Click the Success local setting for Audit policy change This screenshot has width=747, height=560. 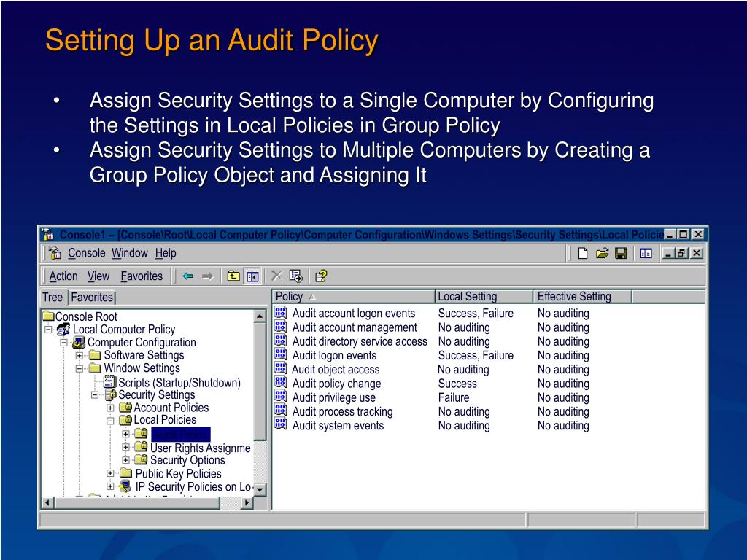(457, 384)
